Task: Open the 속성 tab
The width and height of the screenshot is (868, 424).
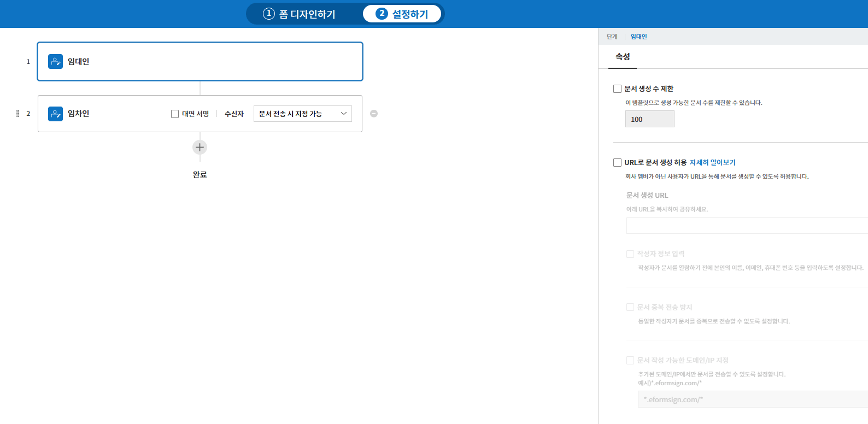Action: pos(623,57)
